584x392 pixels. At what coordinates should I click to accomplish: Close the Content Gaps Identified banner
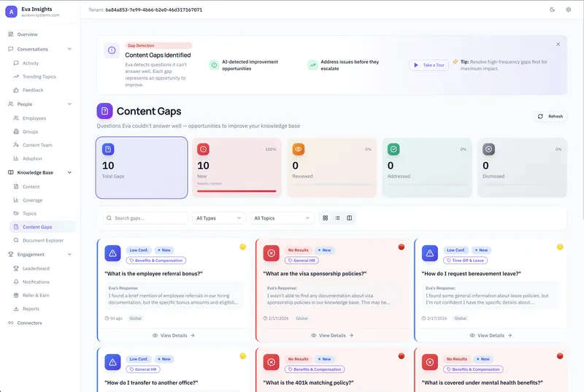[x=558, y=45]
